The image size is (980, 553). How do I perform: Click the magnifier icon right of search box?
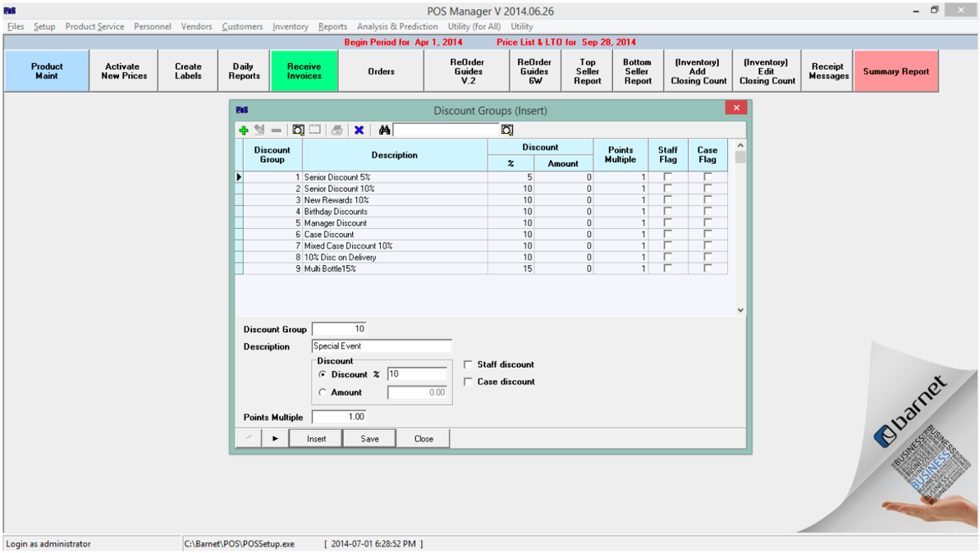click(x=507, y=130)
